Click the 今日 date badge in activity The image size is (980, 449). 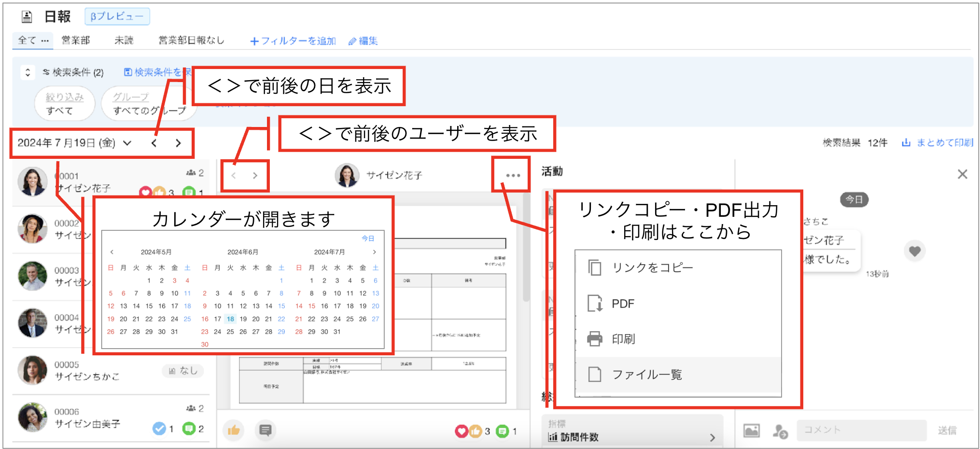(854, 199)
